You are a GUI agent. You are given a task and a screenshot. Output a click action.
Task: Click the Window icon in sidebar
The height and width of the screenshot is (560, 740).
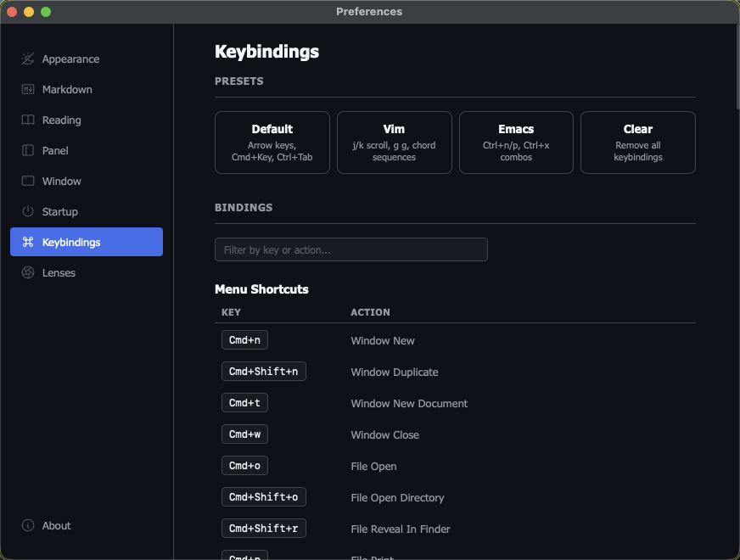tap(28, 181)
